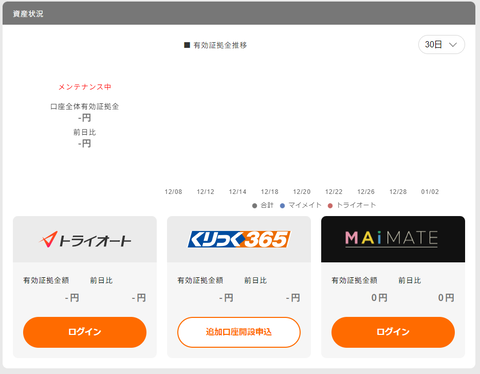
Task: Click 追加口座開設申込 button
Action: (x=239, y=332)
